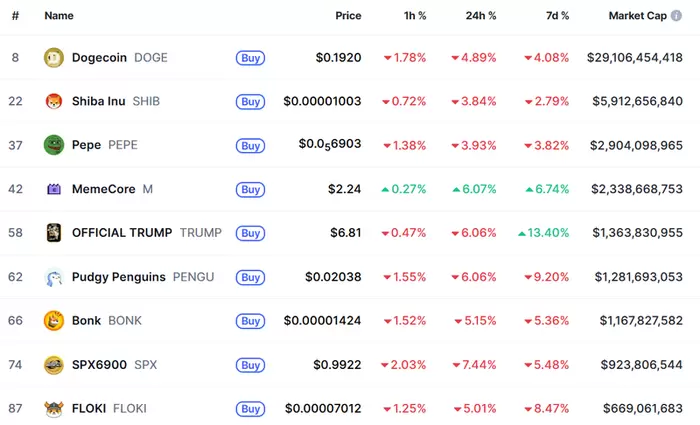Click the Dogecoin coin logo icon
The image size is (700, 425).
pos(53,58)
